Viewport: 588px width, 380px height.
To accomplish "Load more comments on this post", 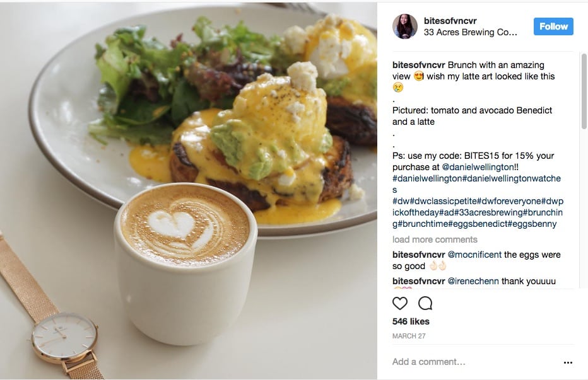I will point(435,239).
